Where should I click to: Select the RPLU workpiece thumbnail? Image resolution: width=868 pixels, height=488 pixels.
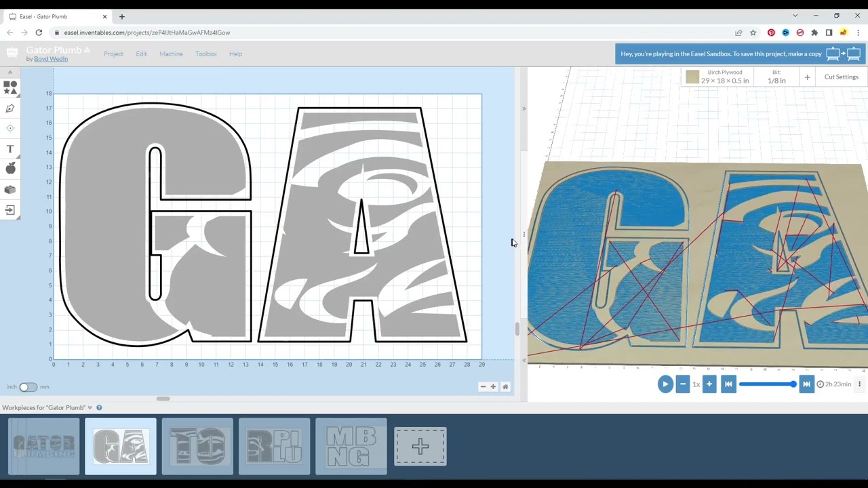pyautogui.click(x=274, y=447)
